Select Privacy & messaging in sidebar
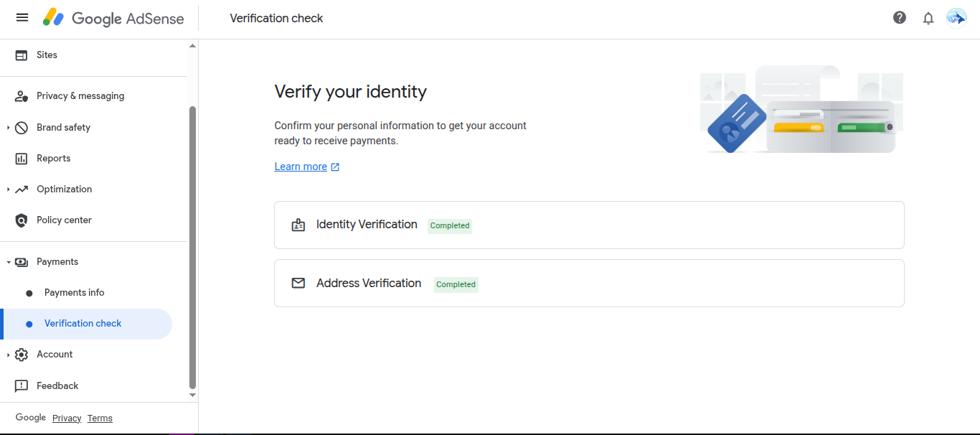This screenshot has width=980, height=435. (x=80, y=96)
